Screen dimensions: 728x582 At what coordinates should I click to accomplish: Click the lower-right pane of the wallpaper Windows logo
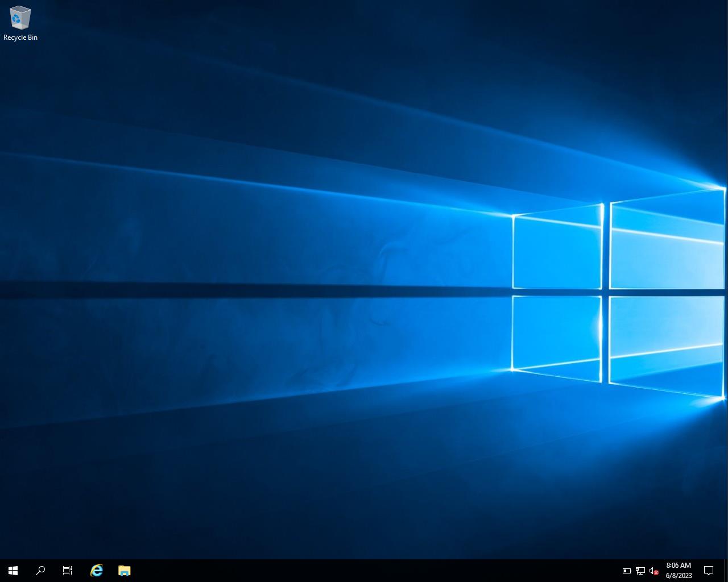pos(667,343)
